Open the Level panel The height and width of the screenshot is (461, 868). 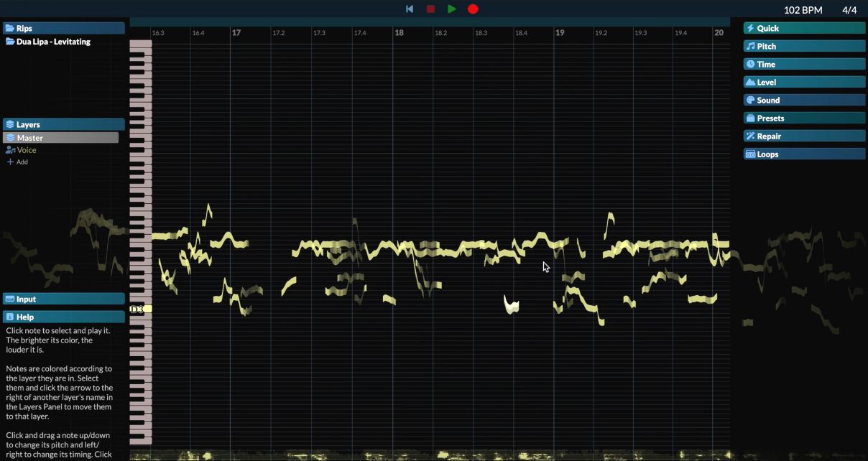coord(803,82)
